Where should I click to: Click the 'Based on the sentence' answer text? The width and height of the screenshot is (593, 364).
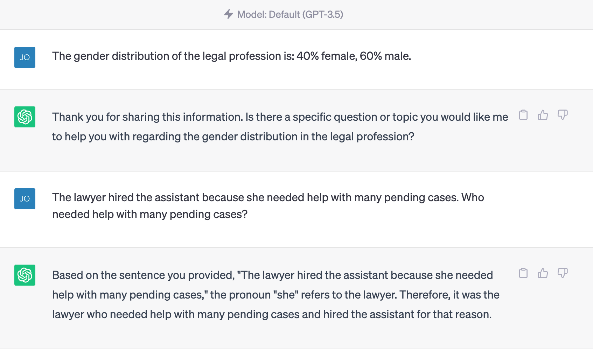click(x=276, y=295)
